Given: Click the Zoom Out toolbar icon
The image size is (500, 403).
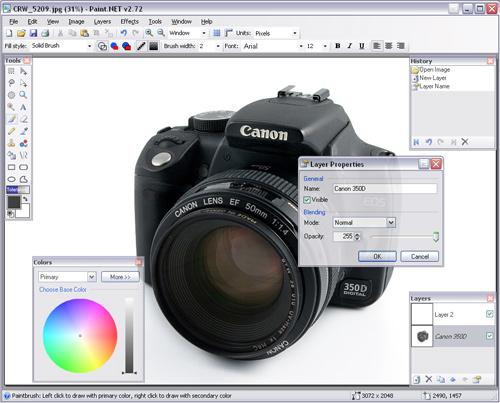Looking at the screenshot, I should (x=161, y=33).
